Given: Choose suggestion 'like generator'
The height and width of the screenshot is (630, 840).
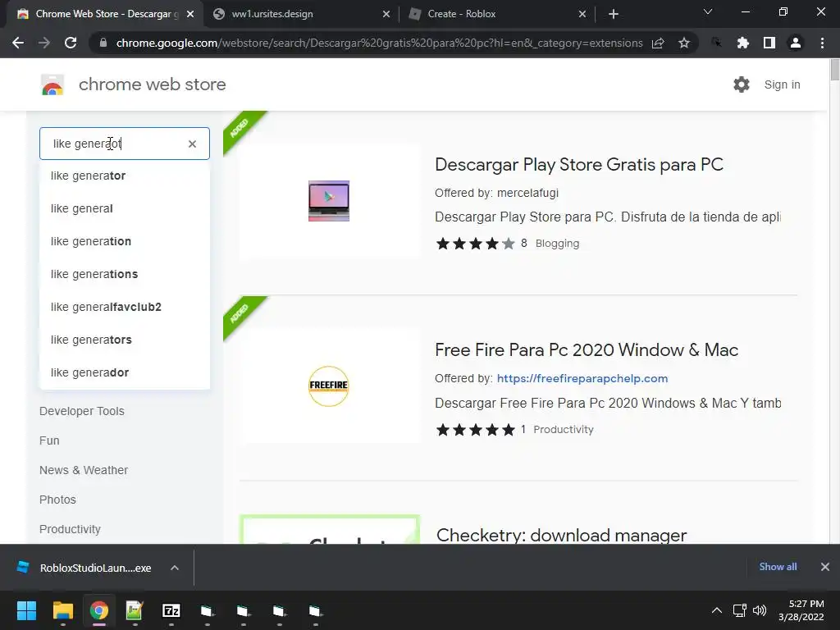Looking at the screenshot, I should click(x=125, y=176).
